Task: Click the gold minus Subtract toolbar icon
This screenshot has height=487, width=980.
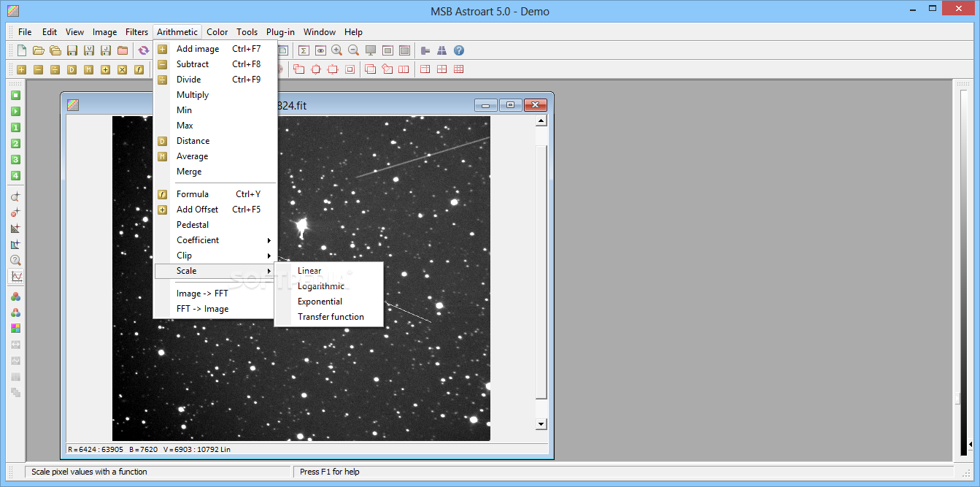Action: pos(39,69)
